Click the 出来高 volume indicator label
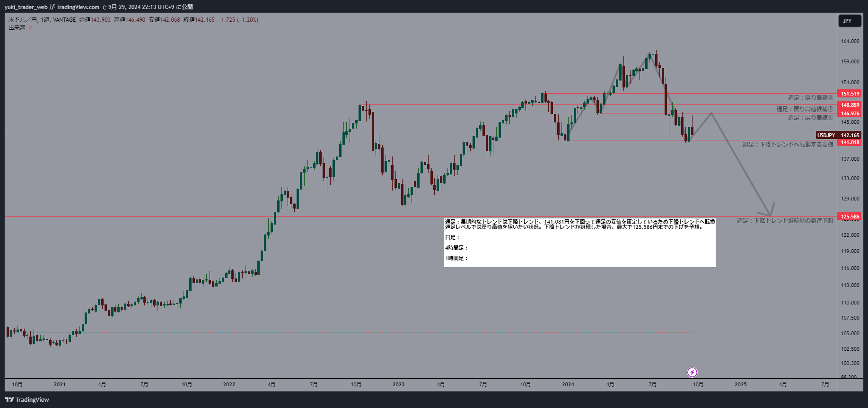The height and width of the screenshot is (408, 868). [x=17, y=28]
